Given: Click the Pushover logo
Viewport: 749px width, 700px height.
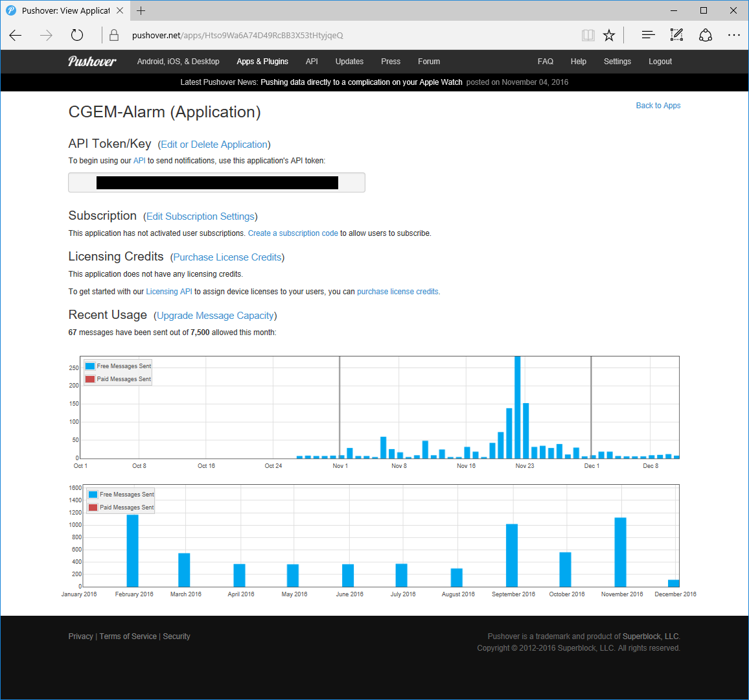Looking at the screenshot, I should click(92, 61).
